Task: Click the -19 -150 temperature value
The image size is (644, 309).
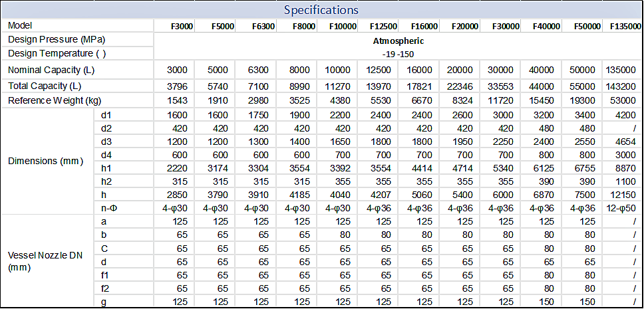Action: pyautogui.click(x=398, y=54)
